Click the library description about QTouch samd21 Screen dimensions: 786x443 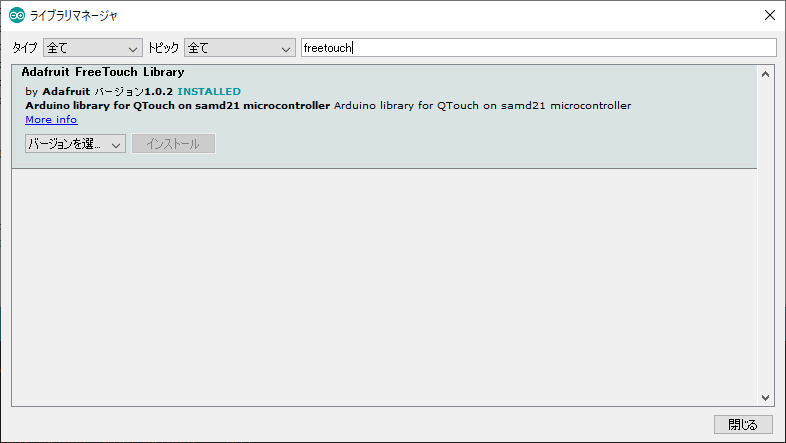328,106
